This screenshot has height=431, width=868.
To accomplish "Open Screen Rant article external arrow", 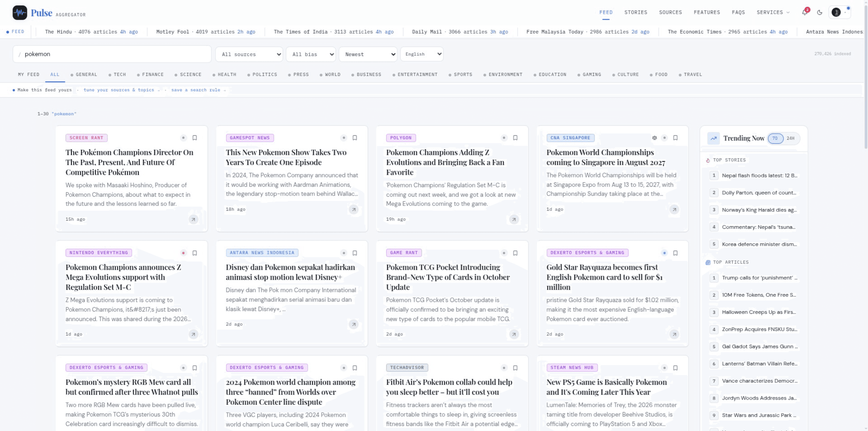I will (193, 219).
